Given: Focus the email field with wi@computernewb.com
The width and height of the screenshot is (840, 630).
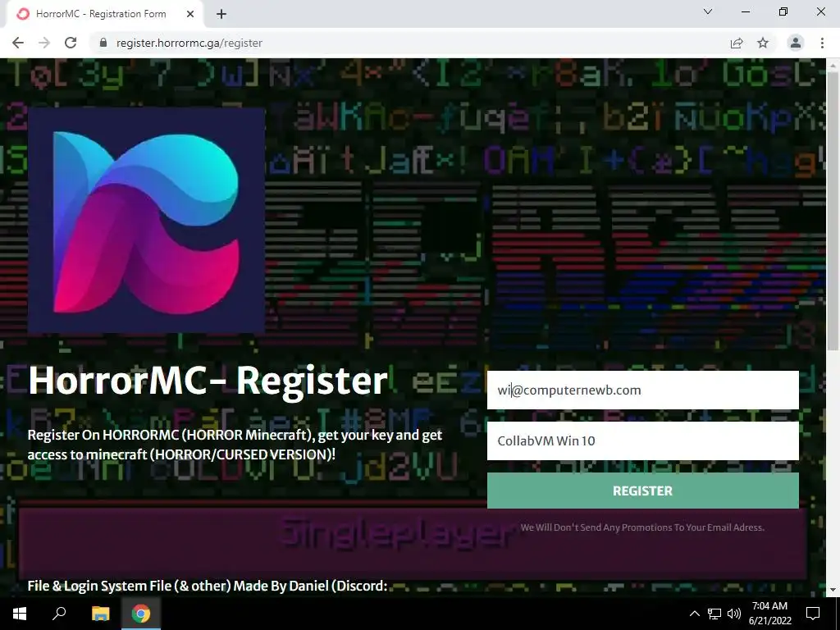Looking at the screenshot, I should tap(643, 390).
